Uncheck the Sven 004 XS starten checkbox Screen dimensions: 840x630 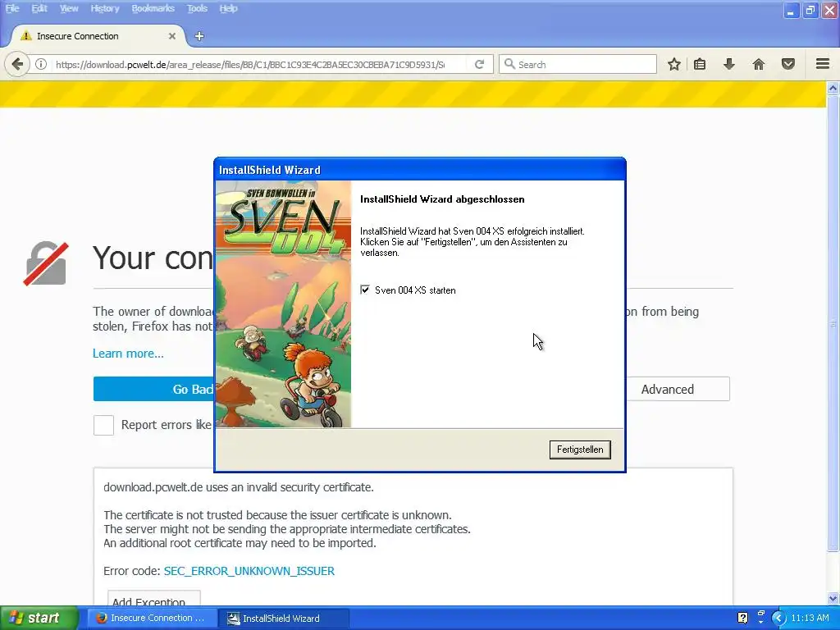(365, 290)
